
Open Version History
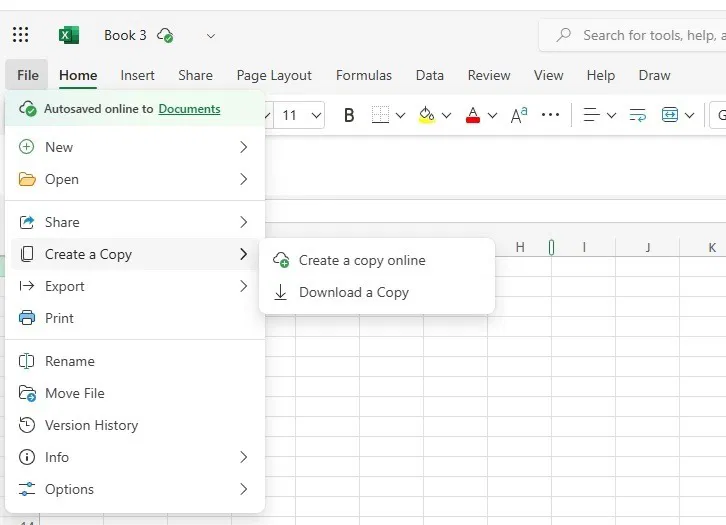(134, 425)
